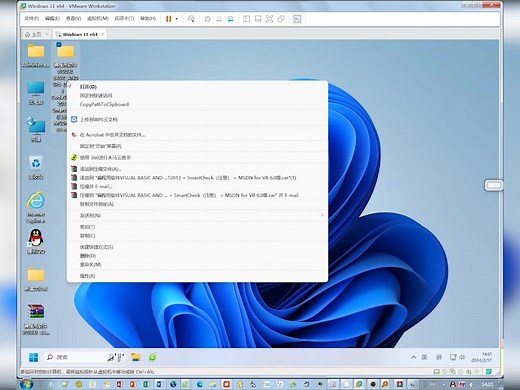Choose 复制(C) in the context menu

pos(197,236)
